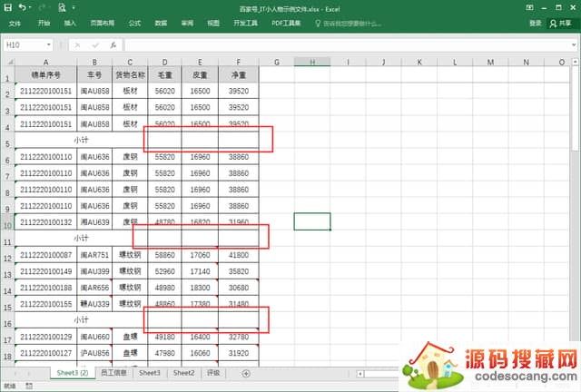Click cell containing 2112220100087
This screenshot has height=392, width=581.
click(x=45, y=255)
